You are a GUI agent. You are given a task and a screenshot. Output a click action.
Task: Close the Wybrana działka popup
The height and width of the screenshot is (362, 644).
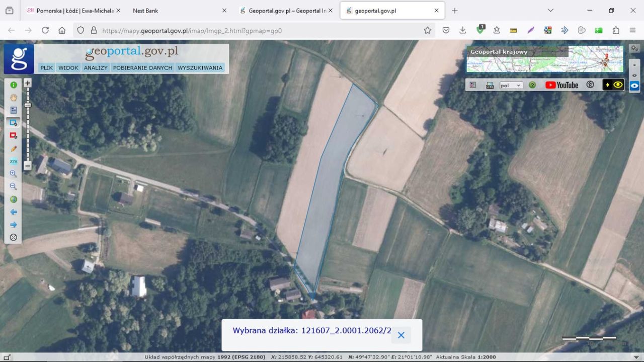click(401, 335)
